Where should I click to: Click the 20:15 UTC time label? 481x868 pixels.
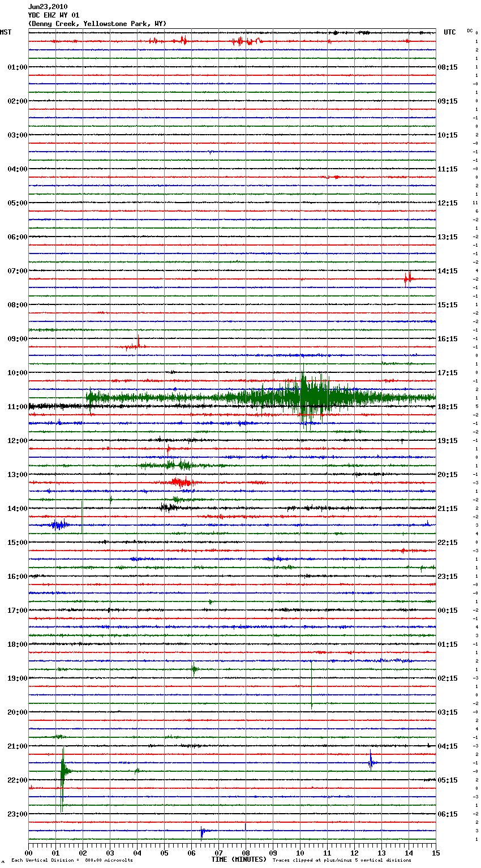[448, 475]
